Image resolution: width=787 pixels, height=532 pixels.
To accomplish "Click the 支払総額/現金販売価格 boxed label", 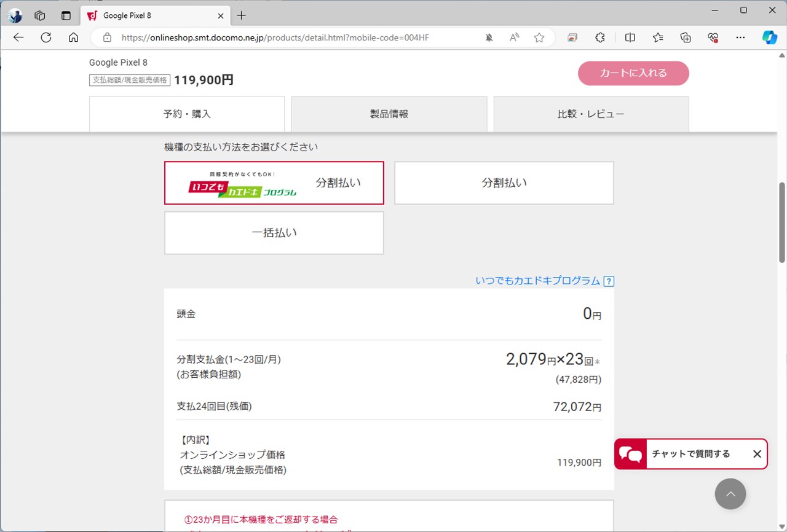I will pyautogui.click(x=130, y=80).
